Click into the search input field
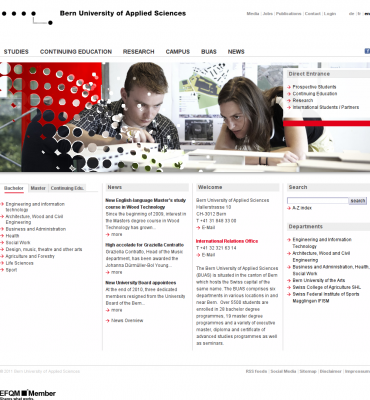This screenshot has width=370, height=400. 318,201
